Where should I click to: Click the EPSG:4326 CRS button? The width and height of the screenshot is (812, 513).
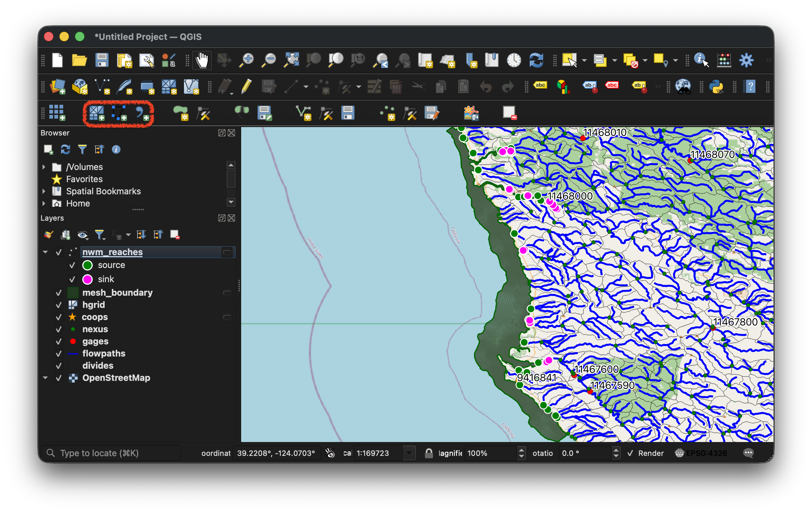point(701,453)
